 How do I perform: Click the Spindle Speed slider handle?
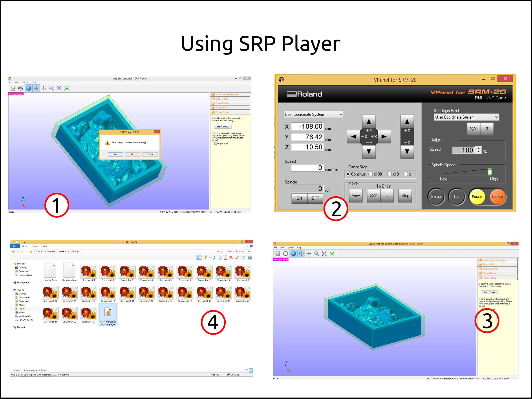point(490,172)
